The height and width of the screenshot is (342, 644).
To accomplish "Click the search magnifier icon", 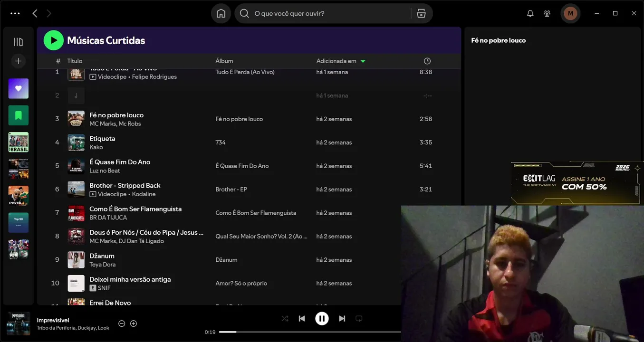I will coord(244,13).
